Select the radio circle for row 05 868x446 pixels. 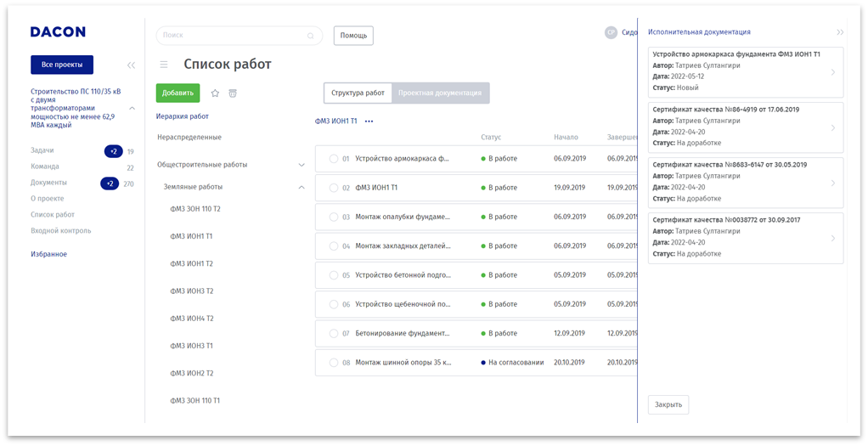(x=334, y=275)
